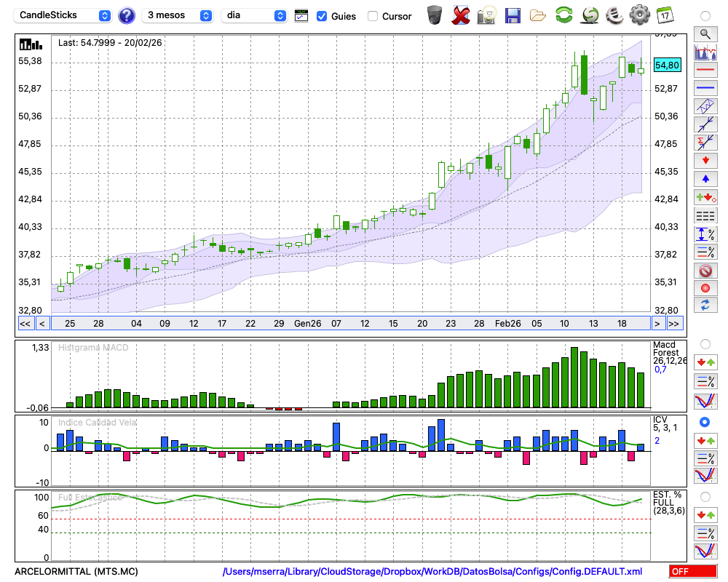
Task: Select the blue horizontal line drawing tool
Action: (705, 88)
